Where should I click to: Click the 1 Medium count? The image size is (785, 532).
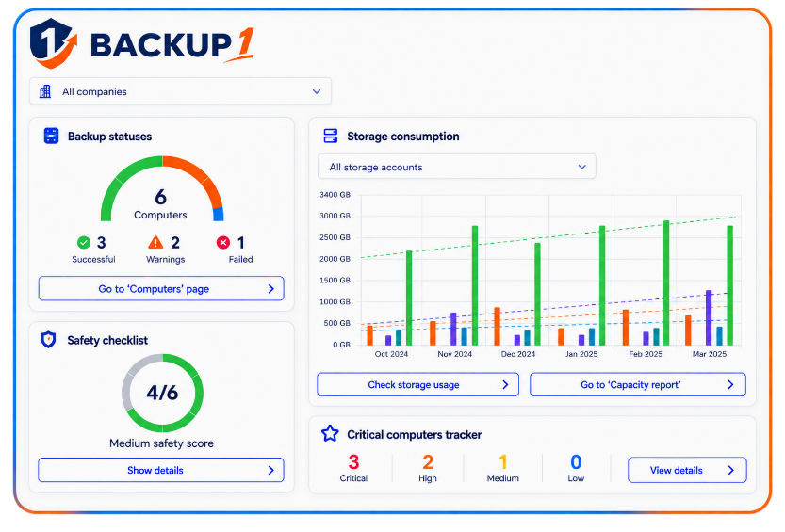[502, 462]
